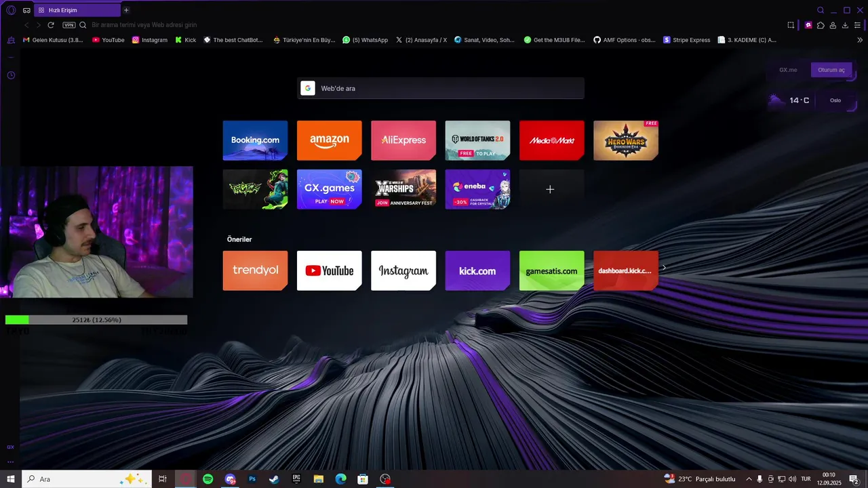Screen dimensions: 868x488
Task: Open the downloads icon in toolbar
Action: [x=845, y=25]
